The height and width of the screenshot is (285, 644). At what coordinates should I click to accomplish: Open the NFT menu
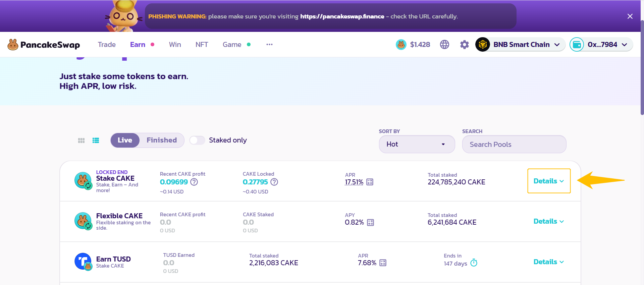[202, 45]
